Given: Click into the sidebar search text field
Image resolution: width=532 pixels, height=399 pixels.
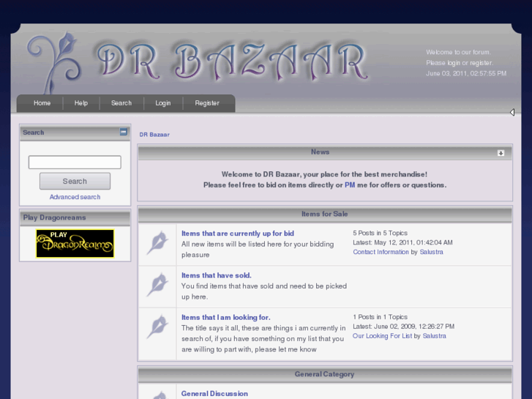Looking at the screenshot, I should (75, 163).
